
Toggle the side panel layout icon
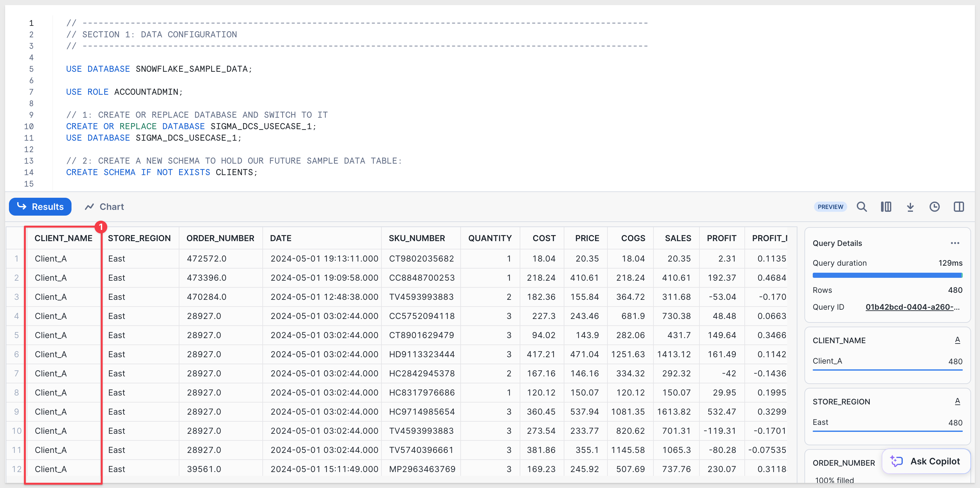pos(959,207)
